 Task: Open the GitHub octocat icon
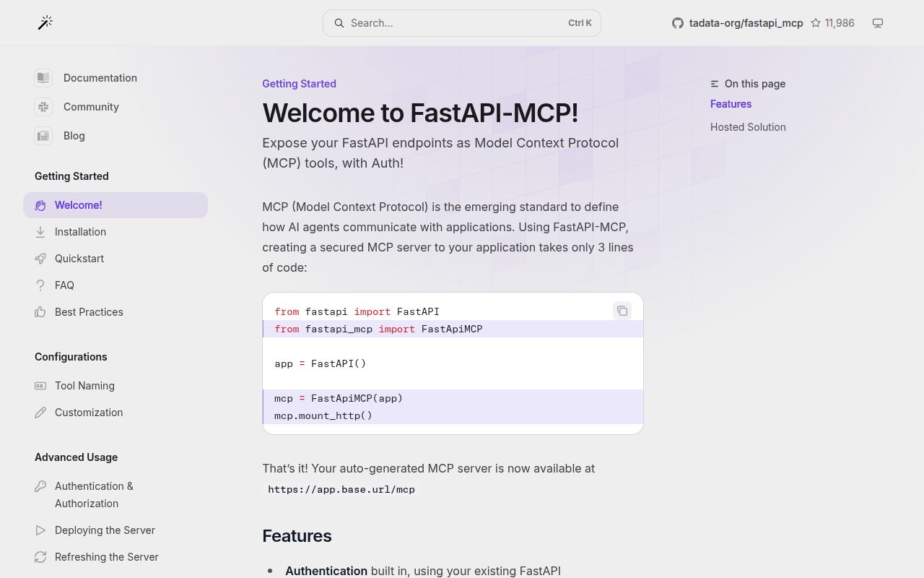coord(677,23)
